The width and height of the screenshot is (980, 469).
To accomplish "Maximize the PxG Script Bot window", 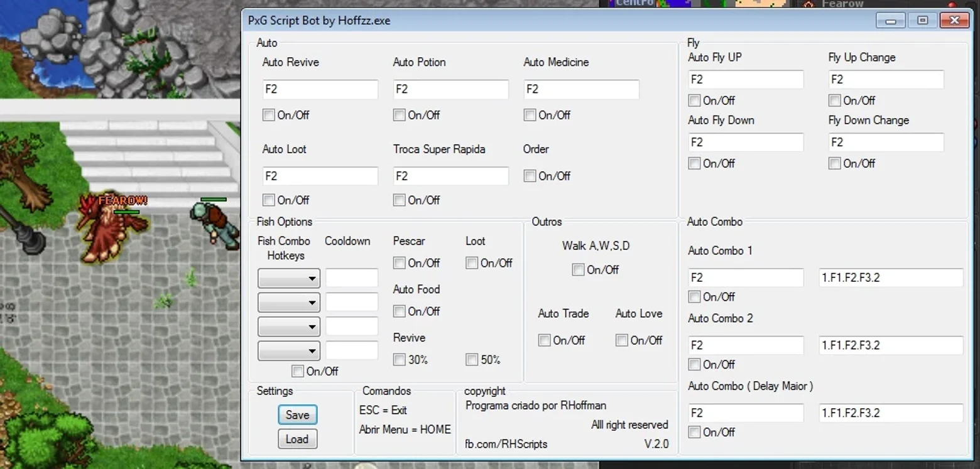I will coord(922,21).
